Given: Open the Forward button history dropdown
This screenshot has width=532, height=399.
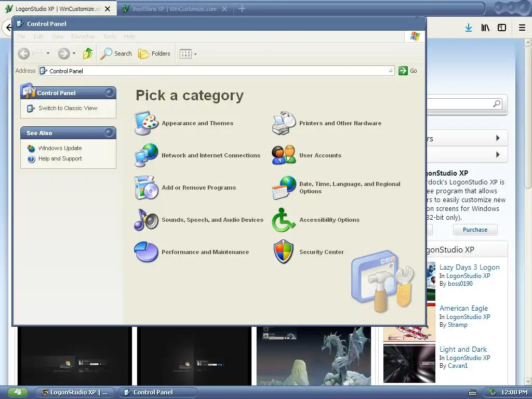Looking at the screenshot, I should tap(74, 54).
